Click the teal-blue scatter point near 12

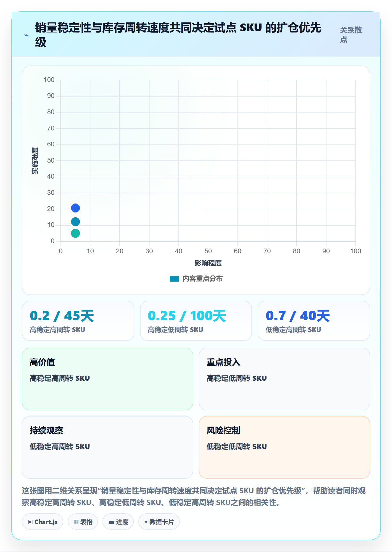[x=75, y=222]
